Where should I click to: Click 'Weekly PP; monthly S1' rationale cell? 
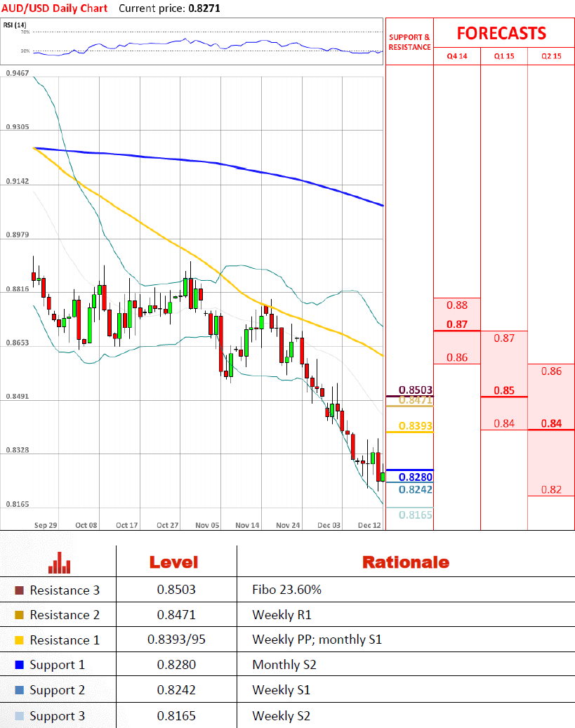click(x=317, y=640)
